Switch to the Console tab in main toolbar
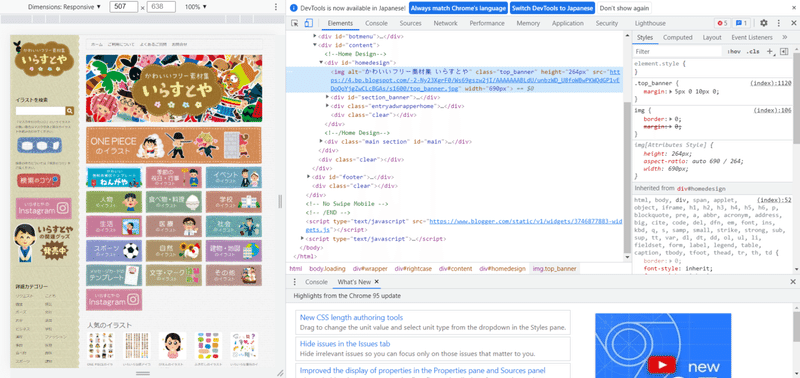The height and width of the screenshot is (378, 800). coord(377,23)
